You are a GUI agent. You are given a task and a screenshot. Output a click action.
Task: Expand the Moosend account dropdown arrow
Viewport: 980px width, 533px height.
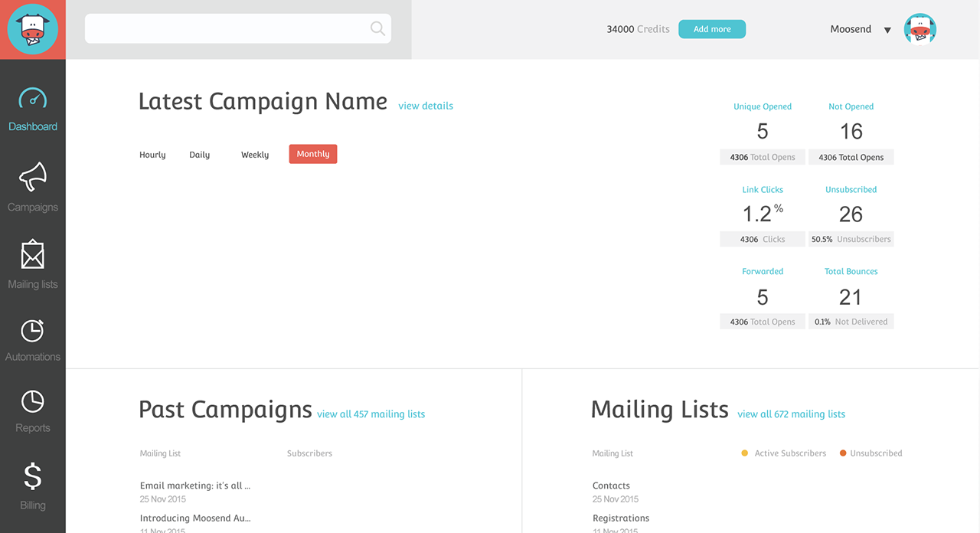click(887, 31)
